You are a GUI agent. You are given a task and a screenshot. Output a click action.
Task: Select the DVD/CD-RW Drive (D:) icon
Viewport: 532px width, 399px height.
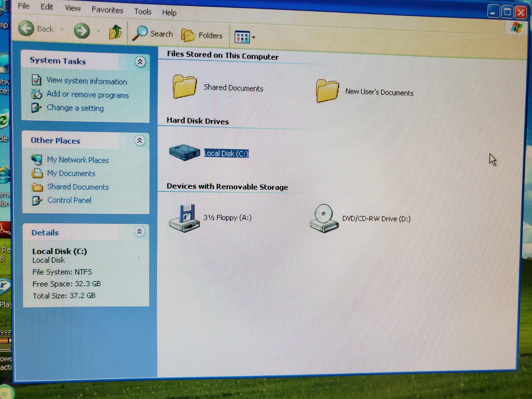(324, 218)
